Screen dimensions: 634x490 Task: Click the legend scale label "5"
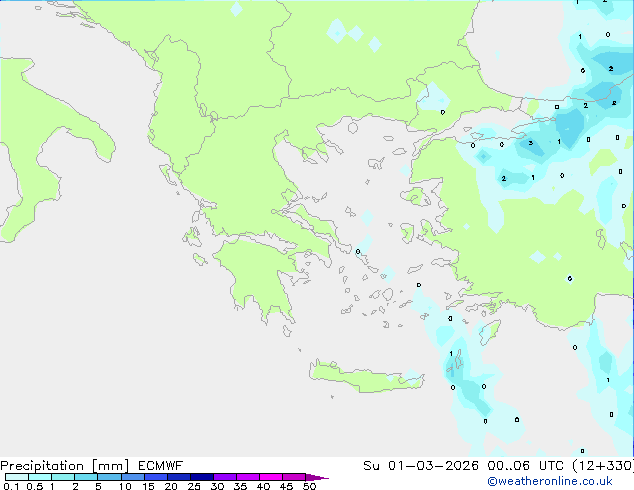pyautogui.click(x=98, y=486)
